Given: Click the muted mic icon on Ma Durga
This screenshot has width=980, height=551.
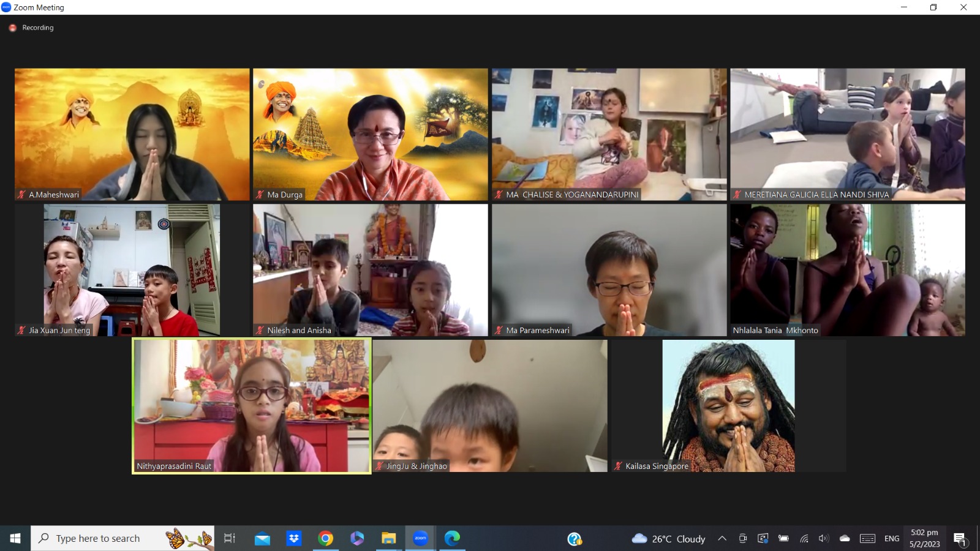Looking at the screenshot, I should click(260, 195).
